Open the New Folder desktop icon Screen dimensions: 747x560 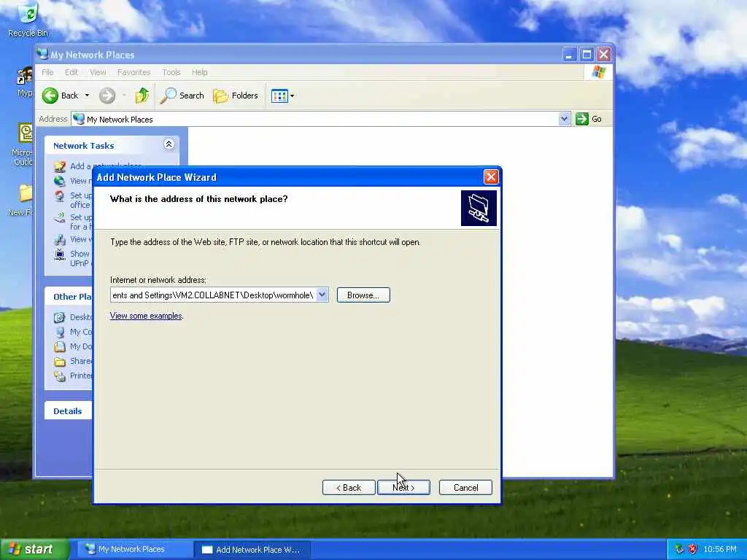click(21, 200)
